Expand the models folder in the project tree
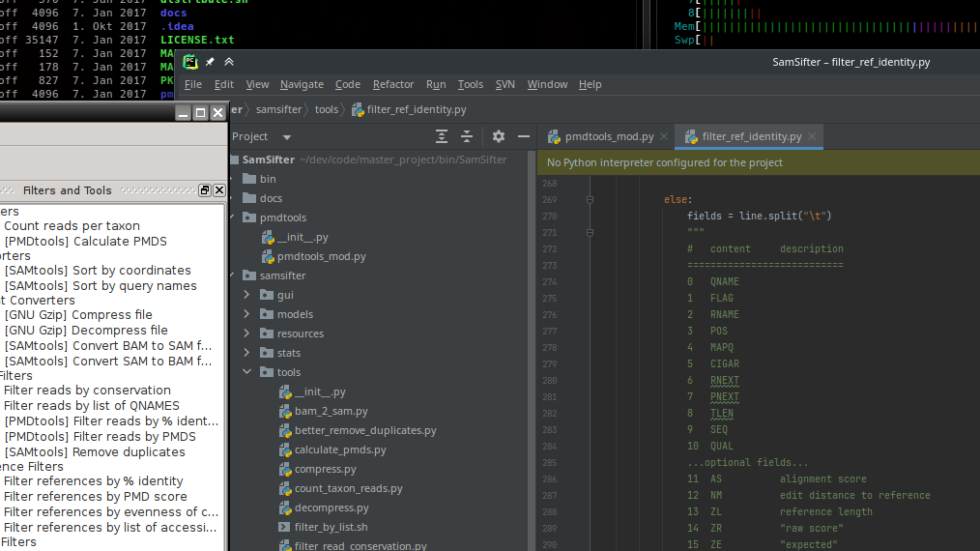This screenshot has width=980, height=551. (246, 314)
